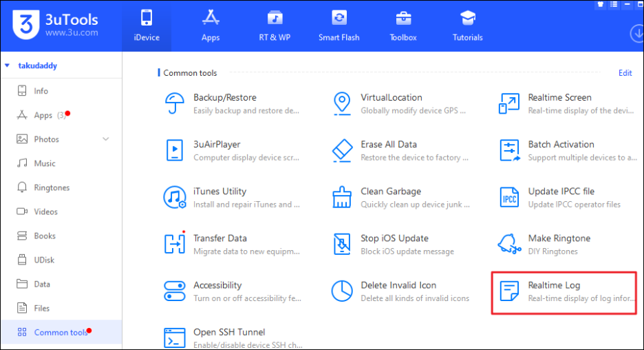Screen dimensions: 644x350
Task: Click the Realtime Log title text
Action: pos(554,285)
